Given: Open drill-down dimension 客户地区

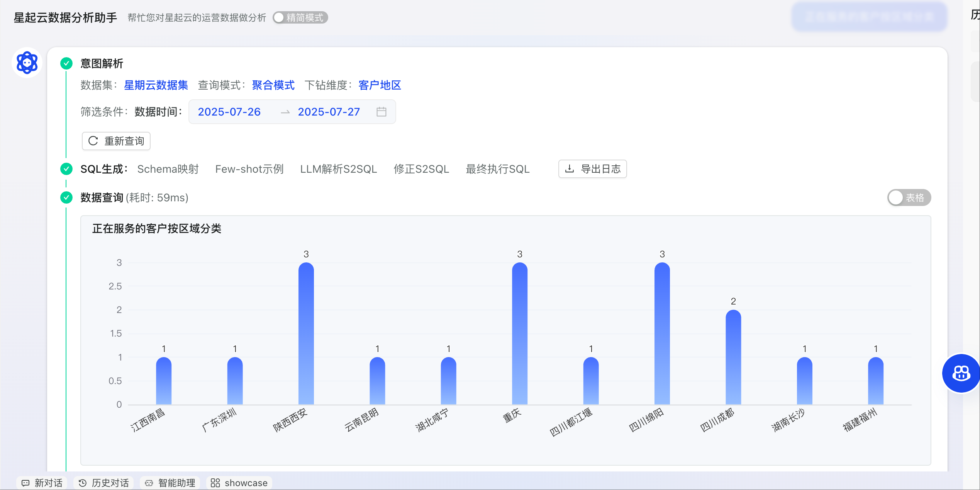Looking at the screenshot, I should (x=380, y=85).
